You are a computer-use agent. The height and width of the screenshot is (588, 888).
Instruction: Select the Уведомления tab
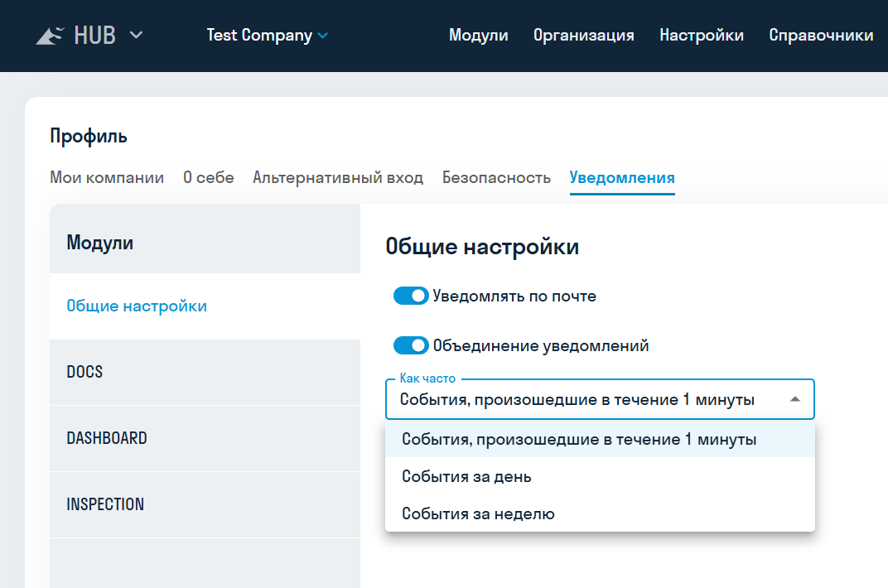pos(622,178)
